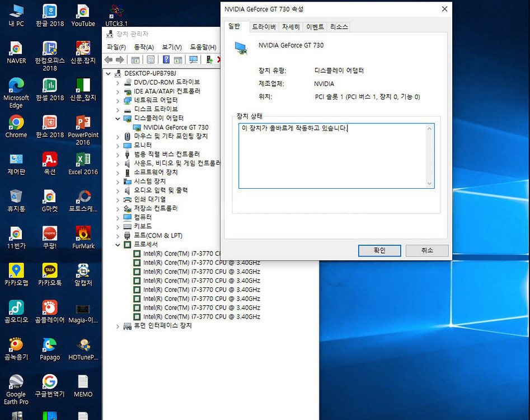Open the 보기(V) menu
This screenshot has height=420, width=530.
point(172,47)
